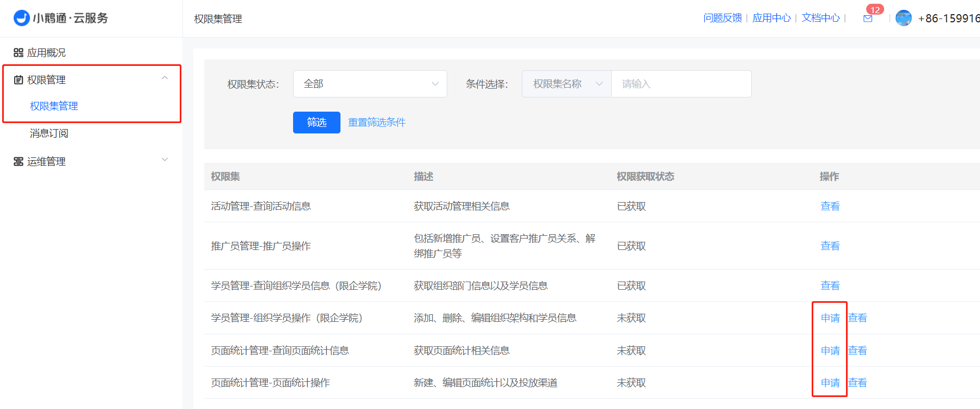
Task: Open the 权限集状态 dropdown
Action: 370,84
